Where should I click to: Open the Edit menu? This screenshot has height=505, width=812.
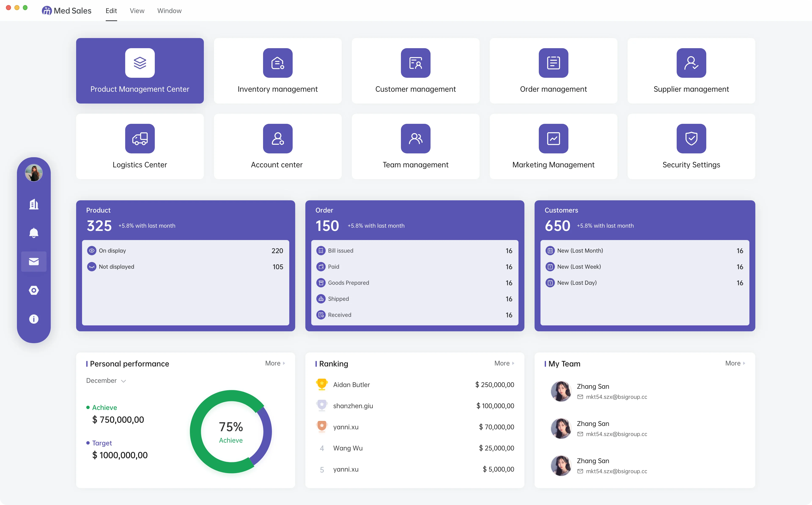[111, 10]
